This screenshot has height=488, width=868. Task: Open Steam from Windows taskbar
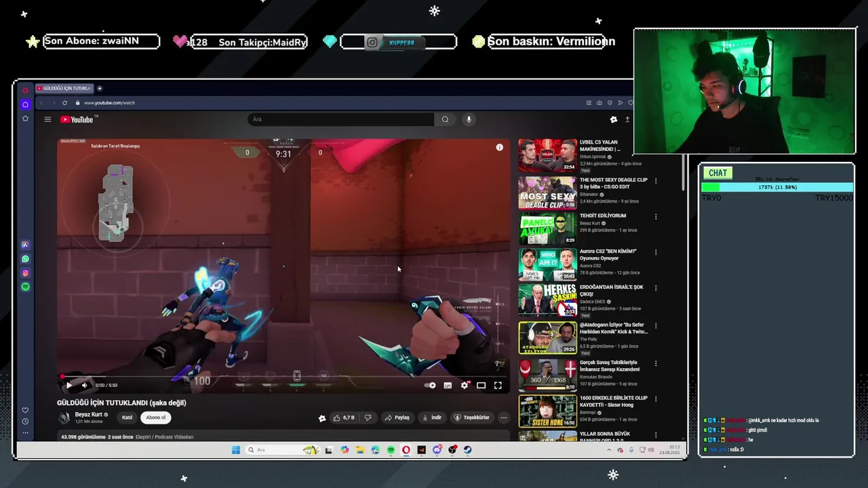click(468, 450)
